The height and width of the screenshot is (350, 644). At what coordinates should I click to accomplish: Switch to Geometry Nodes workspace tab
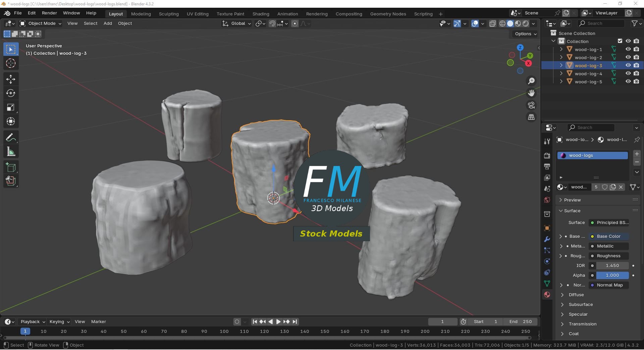(x=388, y=14)
